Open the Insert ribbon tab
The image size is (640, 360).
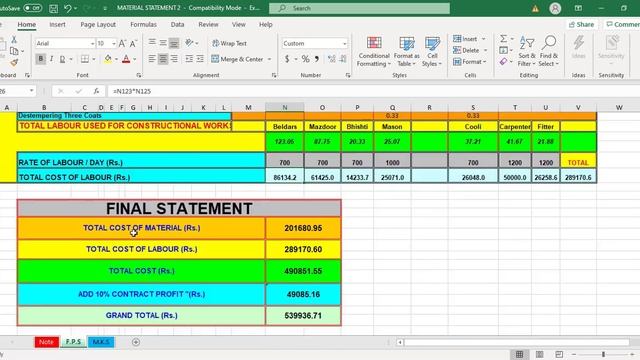[57, 24]
